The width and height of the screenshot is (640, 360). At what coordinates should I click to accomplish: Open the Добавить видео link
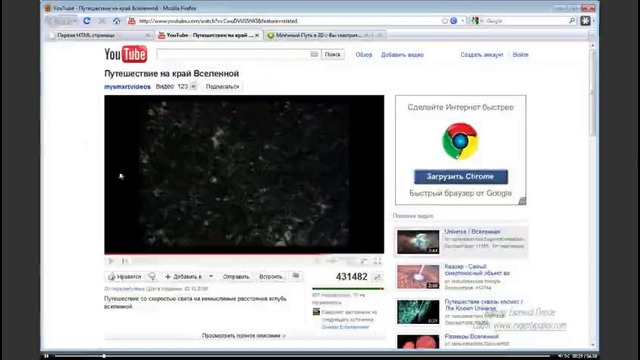[402, 55]
